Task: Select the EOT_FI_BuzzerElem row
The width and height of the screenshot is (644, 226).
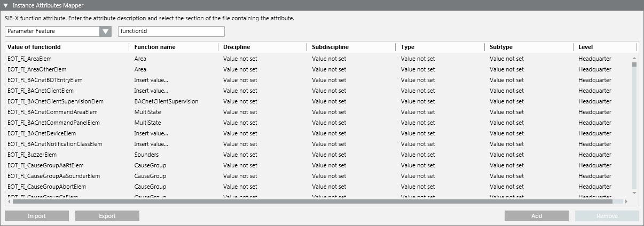Action: (x=32, y=155)
